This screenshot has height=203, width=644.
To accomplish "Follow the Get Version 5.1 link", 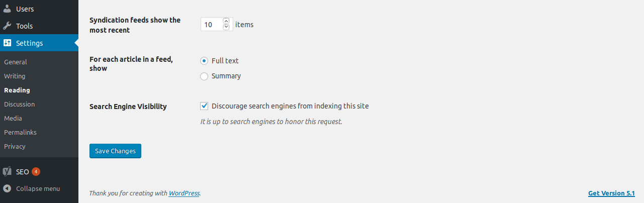I will [611, 193].
